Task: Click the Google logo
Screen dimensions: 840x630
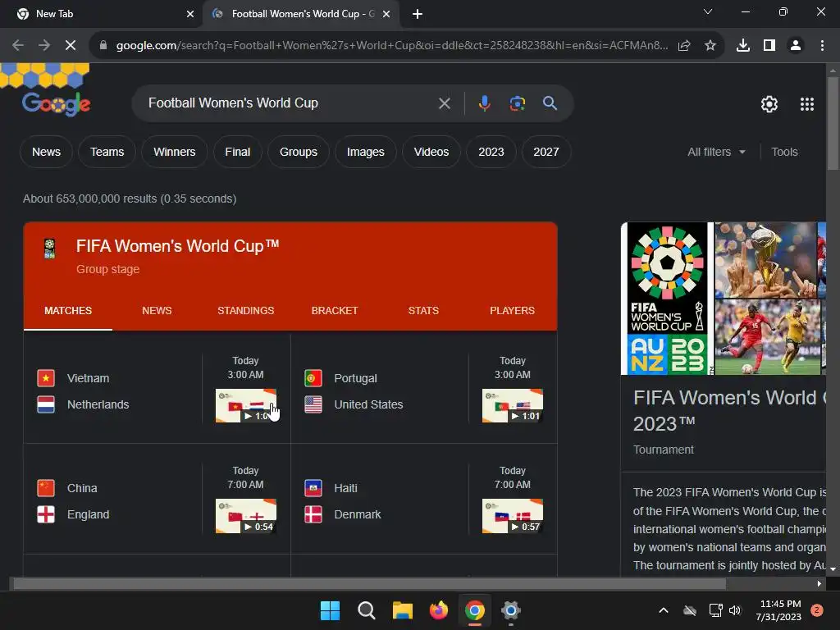Action: pos(56,103)
